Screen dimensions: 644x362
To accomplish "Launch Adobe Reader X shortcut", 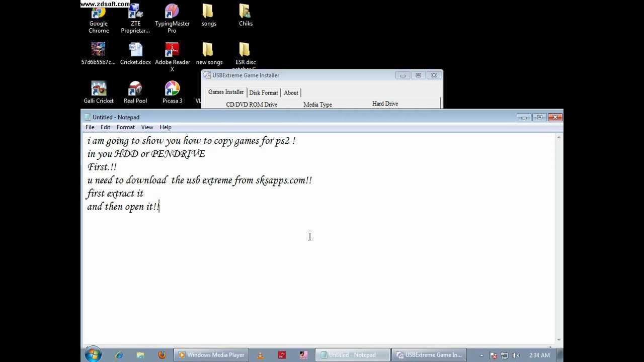I will [172, 57].
